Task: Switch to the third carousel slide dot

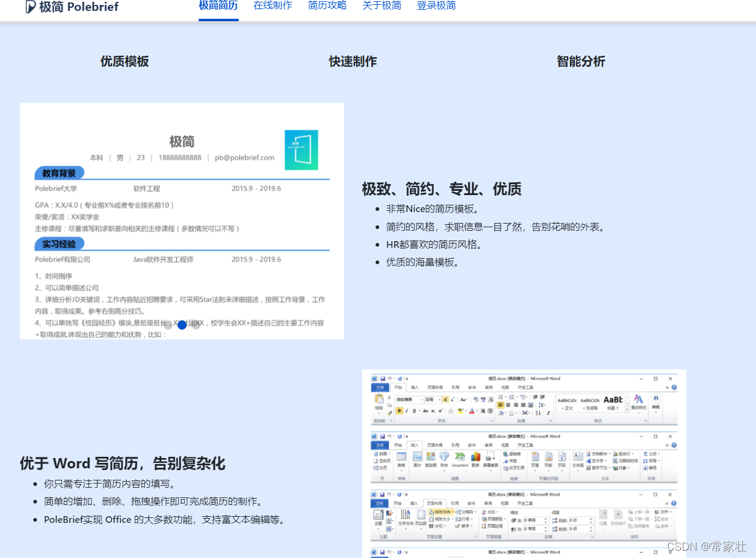Action: tap(196, 325)
